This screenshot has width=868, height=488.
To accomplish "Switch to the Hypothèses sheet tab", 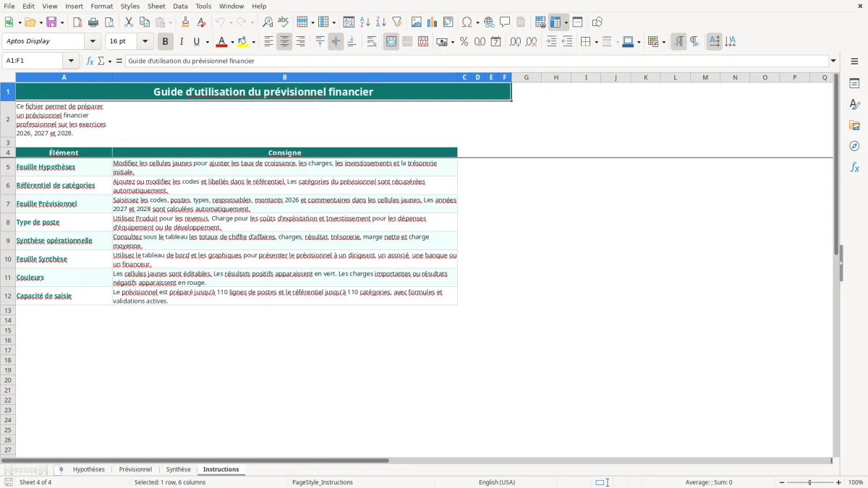I will point(89,469).
